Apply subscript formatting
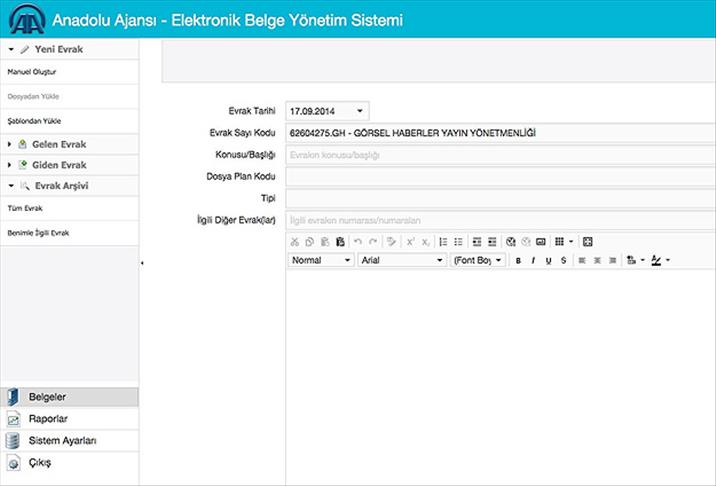This screenshot has height=486, width=716. click(425, 242)
